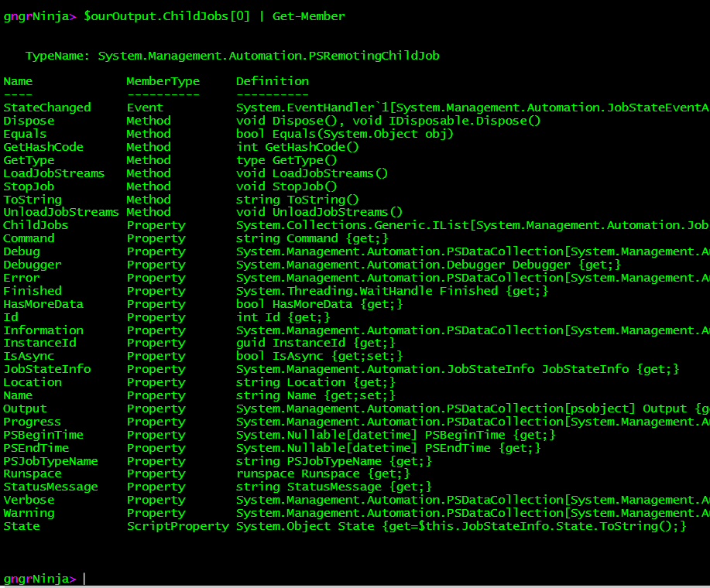Click the HasMoreData property name

[x=43, y=304]
